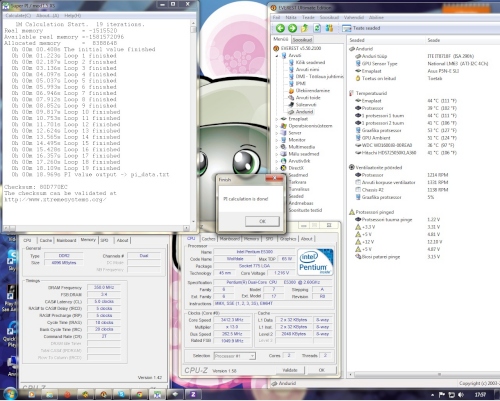
Task: Click the volume speaker tray icon
Action: 461,395
